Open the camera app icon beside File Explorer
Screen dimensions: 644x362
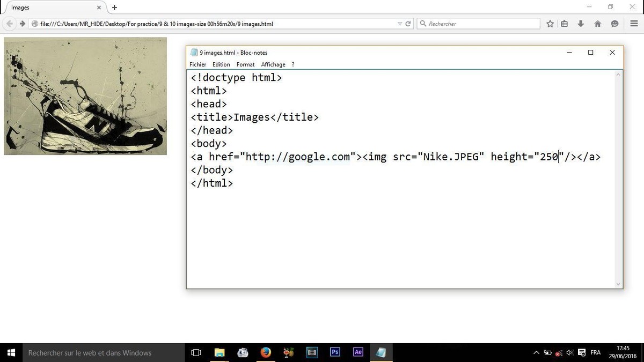[x=243, y=352]
